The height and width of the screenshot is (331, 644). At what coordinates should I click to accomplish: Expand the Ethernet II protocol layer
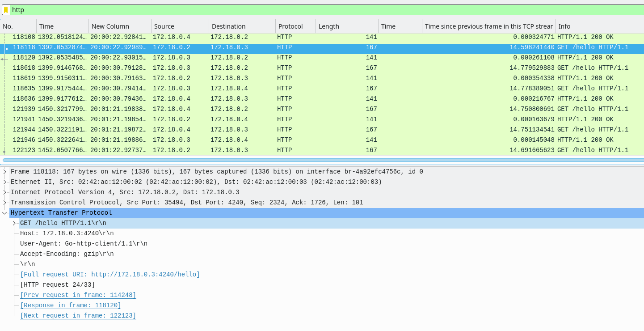tap(4, 182)
